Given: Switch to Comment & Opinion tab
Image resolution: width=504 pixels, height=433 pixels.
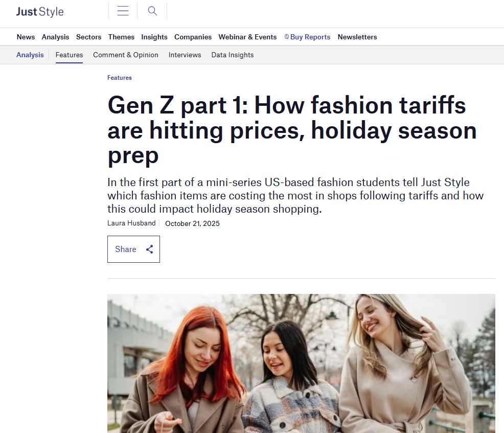Looking at the screenshot, I should pyautogui.click(x=126, y=55).
